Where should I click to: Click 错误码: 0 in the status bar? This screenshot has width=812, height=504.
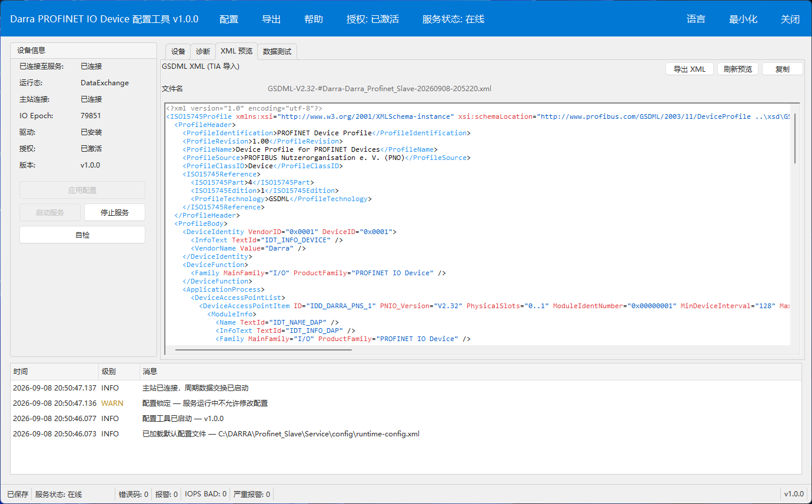click(134, 494)
